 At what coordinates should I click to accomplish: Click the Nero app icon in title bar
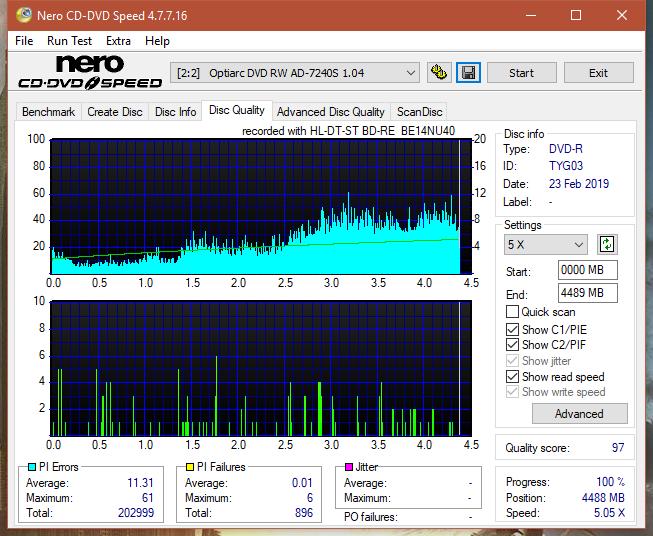coord(24,15)
